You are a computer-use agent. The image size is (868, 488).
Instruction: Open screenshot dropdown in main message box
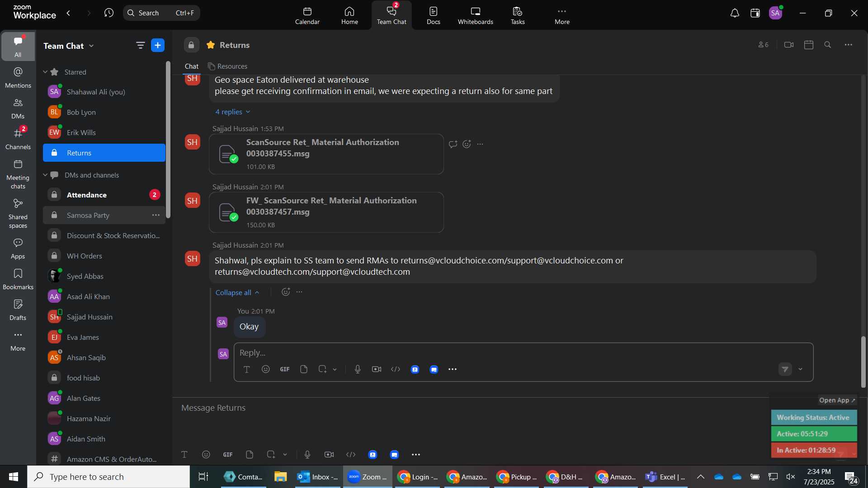(285, 455)
